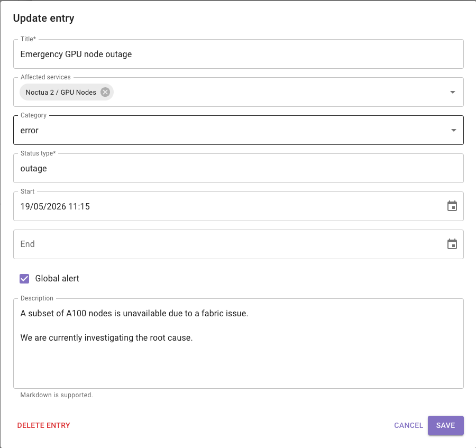The height and width of the screenshot is (448, 476).
Task: Expand the Category dropdown arrow
Action: coord(454,130)
